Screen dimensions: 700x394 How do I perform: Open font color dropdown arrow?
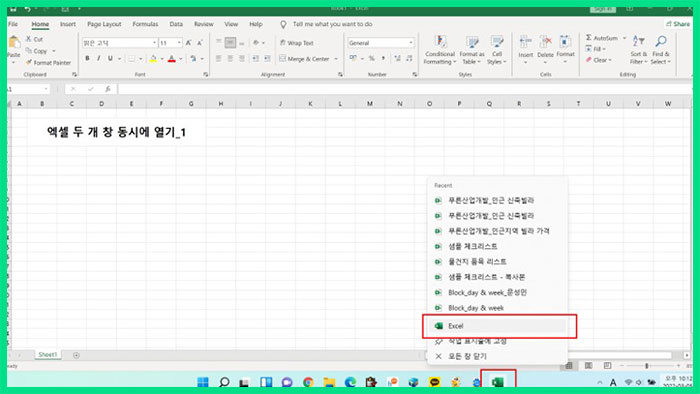pos(180,58)
